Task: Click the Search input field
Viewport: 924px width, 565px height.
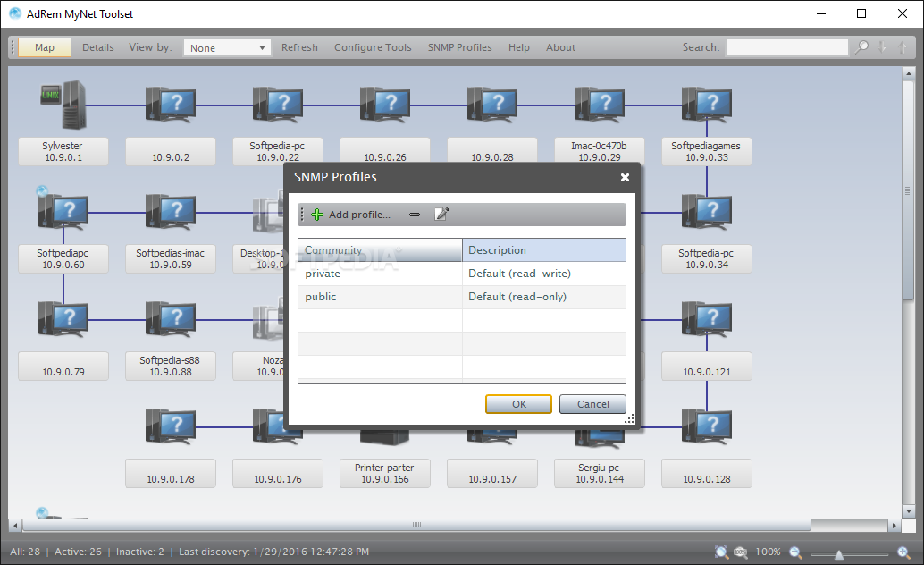Action: click(786, 47)
